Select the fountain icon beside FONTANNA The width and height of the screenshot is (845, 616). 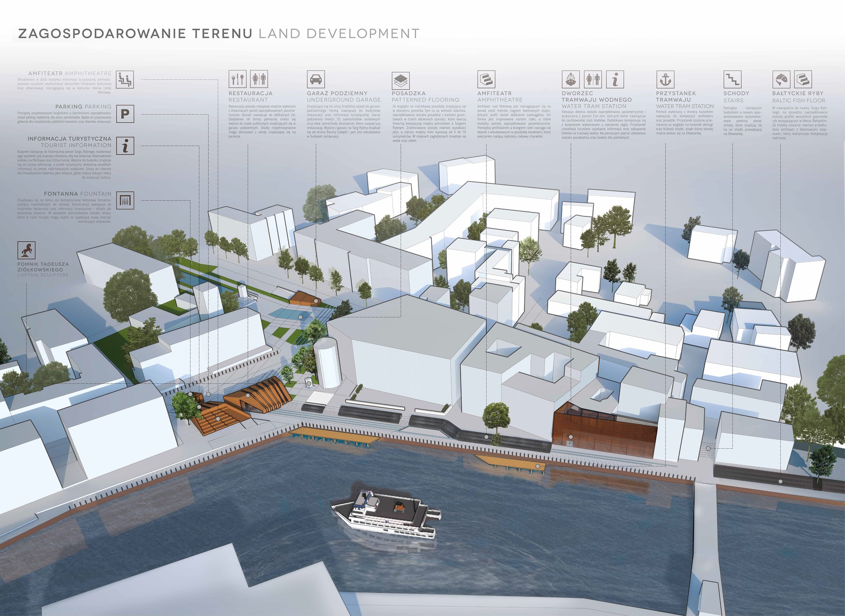click(x=125, y=201)
